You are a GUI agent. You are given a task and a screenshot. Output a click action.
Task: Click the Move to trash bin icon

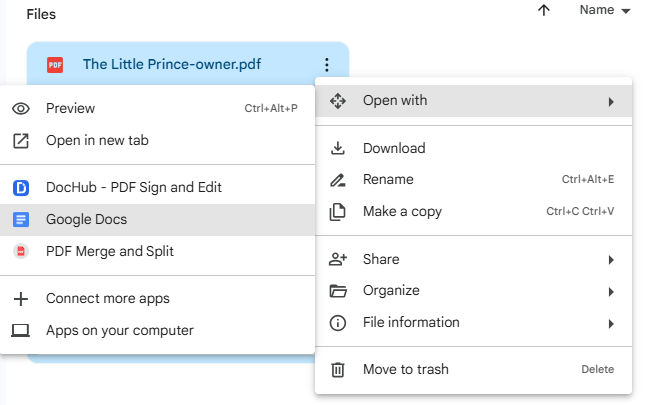338,370
